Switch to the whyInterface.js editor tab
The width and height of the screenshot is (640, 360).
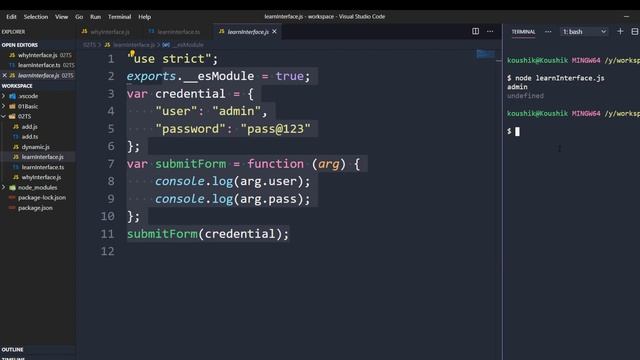click(x=106, y=32)
